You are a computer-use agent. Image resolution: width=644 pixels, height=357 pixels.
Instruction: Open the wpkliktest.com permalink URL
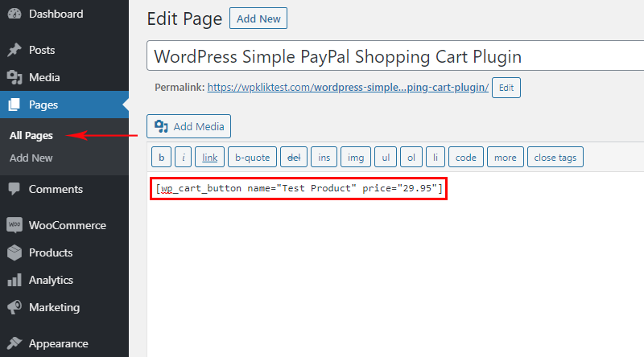point(348,88)
